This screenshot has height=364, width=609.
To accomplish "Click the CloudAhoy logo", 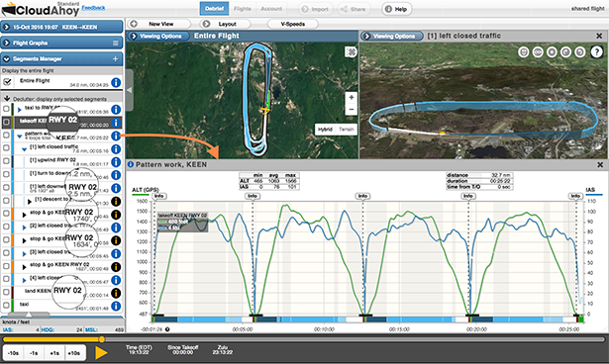I will click(x=41, y=10).
